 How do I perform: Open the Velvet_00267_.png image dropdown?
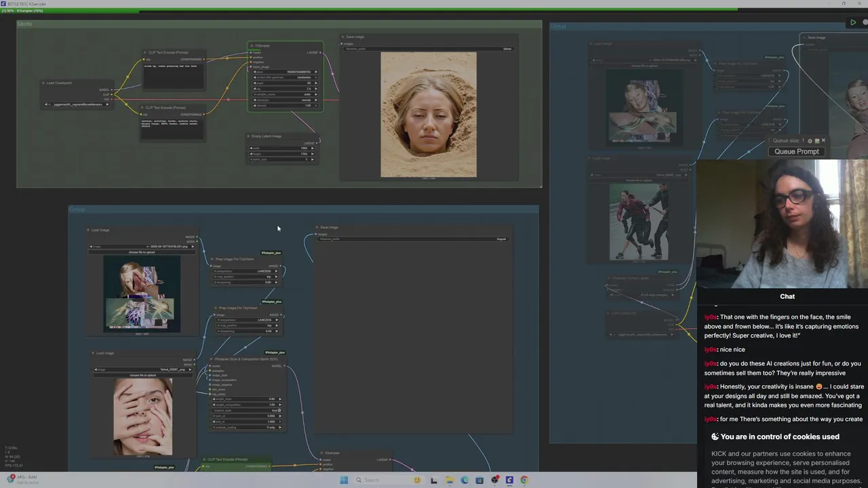tap(144, 369)
